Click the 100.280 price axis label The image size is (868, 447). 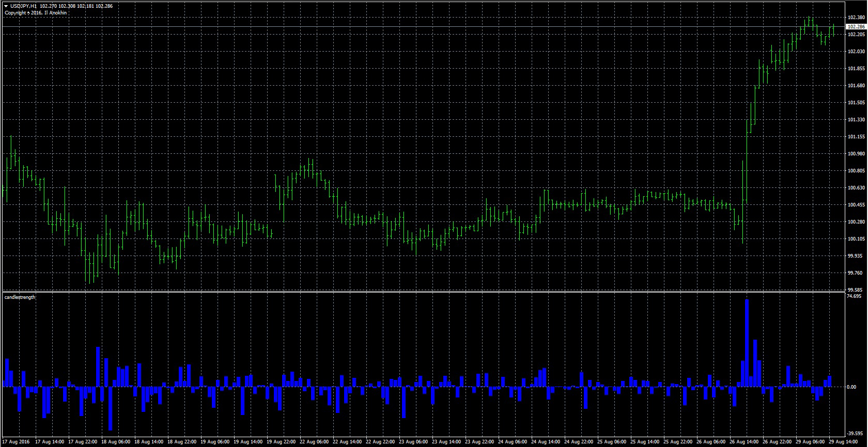[856, 222]
